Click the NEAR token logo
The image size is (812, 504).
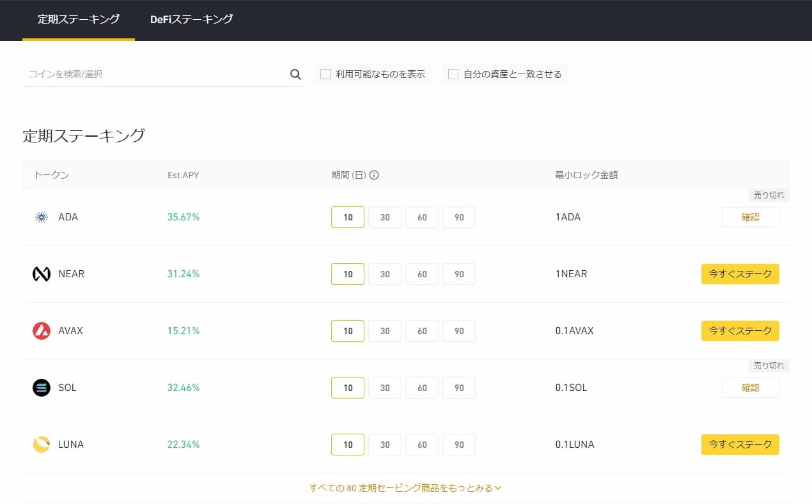[42, 274]
